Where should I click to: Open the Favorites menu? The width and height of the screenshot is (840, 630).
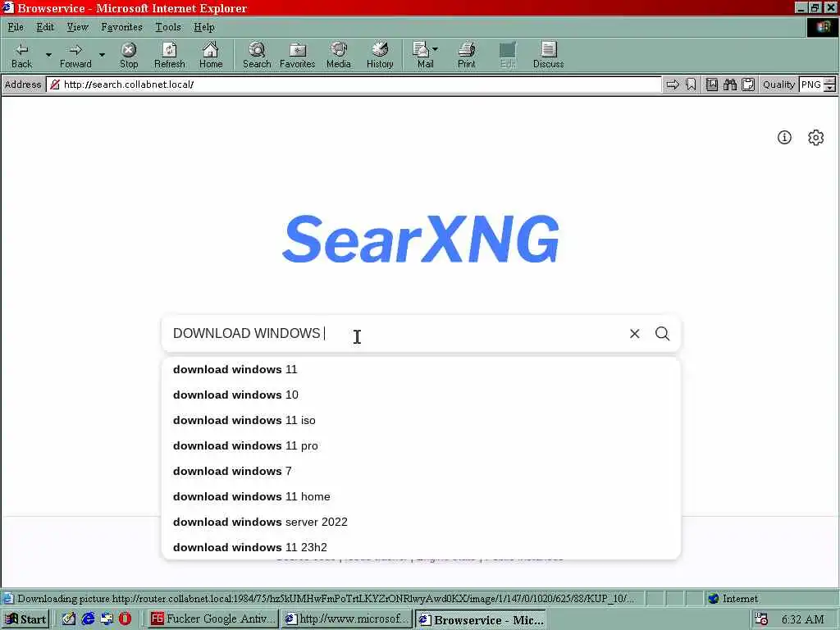tap(121, 27)
